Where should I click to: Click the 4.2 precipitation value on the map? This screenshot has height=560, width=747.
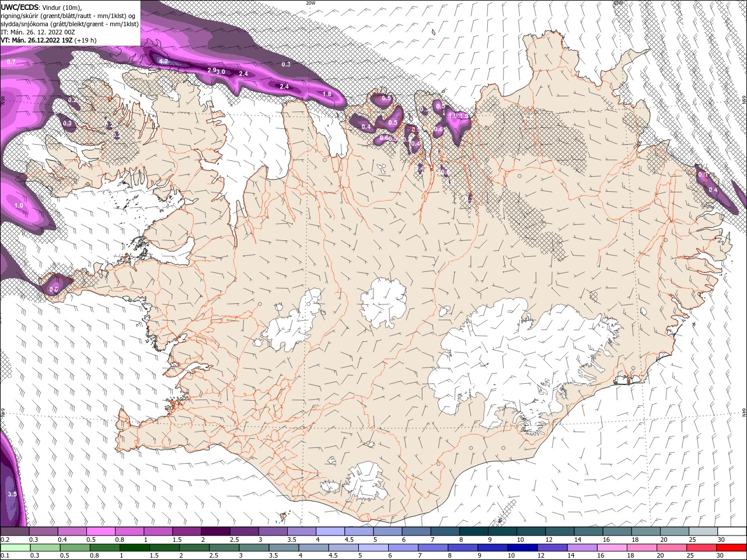[163, 61]
